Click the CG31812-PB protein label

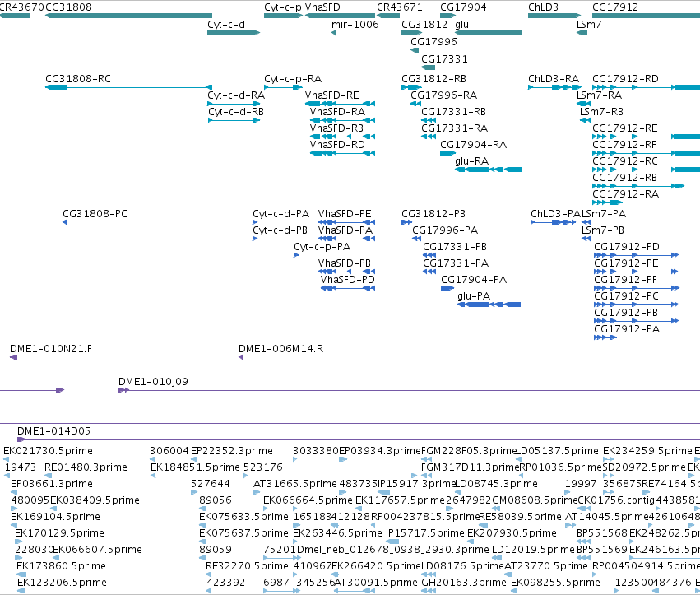433,214
